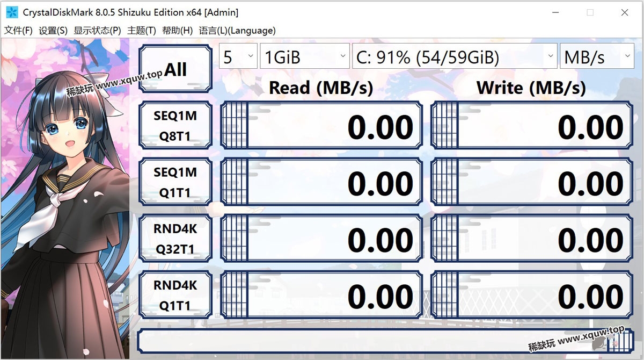This screenshot has width=644, height=360.
Task: Open the 语言(L)(Language) menu
Action: [x=237, y=31]
